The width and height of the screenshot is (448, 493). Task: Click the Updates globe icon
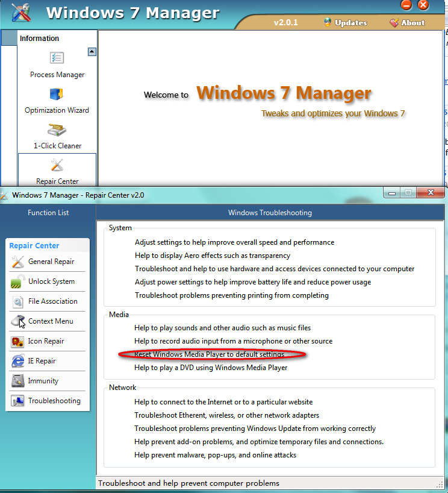click(x=328, y=22)
